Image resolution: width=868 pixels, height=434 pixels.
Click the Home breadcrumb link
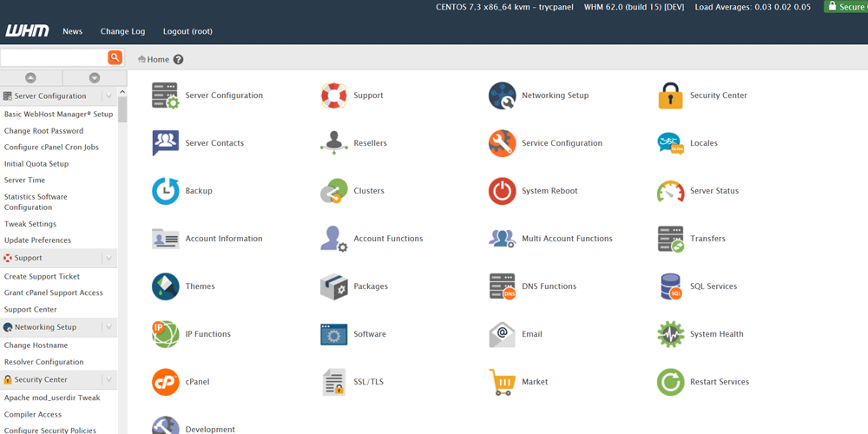[158, 60]
